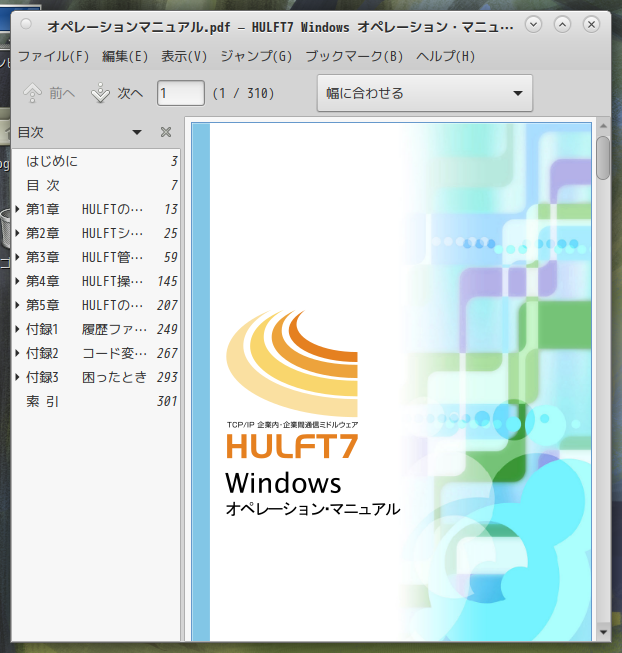Select 第1章 HULFTの… chapter row

(x=96, y=209)
